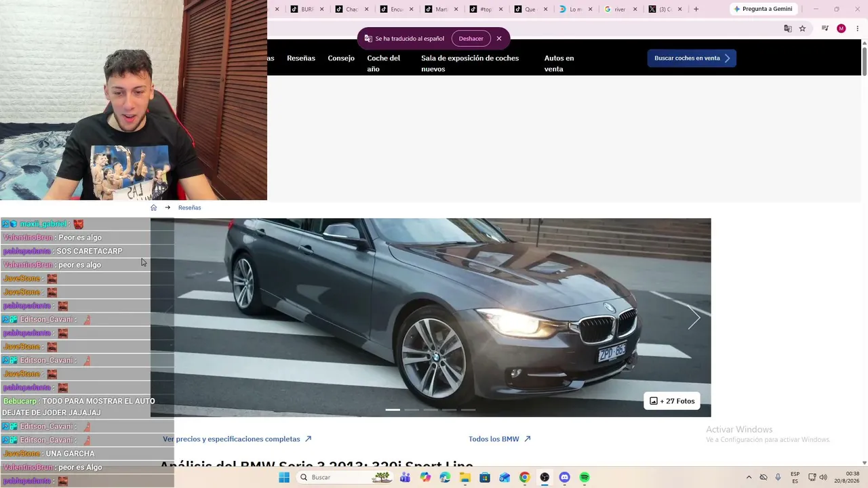Open Microsoft Teams from the taskbar
The image size is (868, 488).
coord(405,477)
